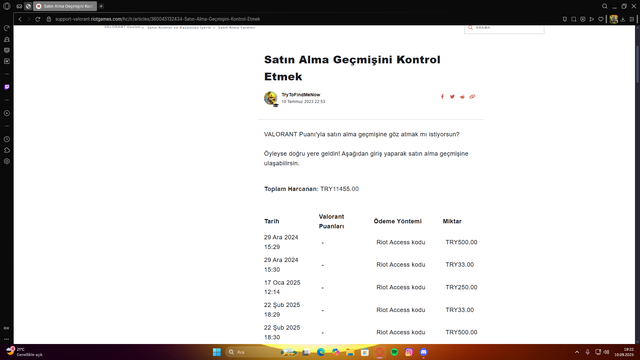Open a new tab with plus button
The image size is (640, 360).
[x=101, y=6]
